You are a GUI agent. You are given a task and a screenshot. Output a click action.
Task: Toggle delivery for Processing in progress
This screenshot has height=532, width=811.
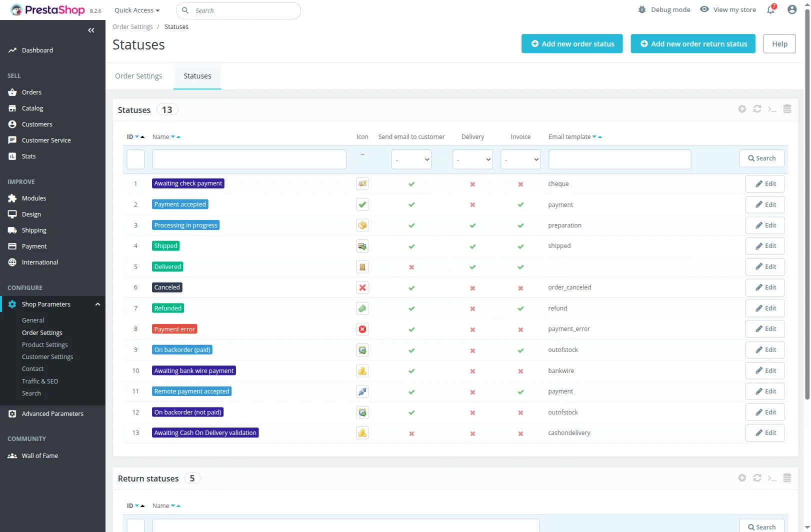[x=472, y=225]
